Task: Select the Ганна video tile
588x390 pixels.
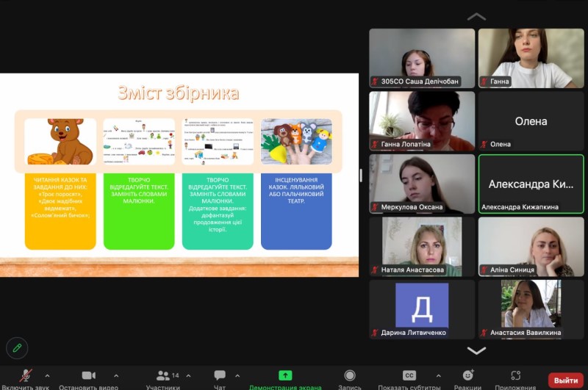Action: 531,58
